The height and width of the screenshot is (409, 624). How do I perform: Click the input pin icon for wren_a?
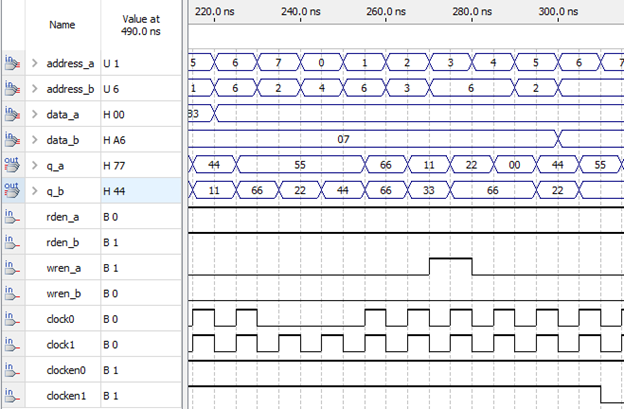tap(12, 268)
